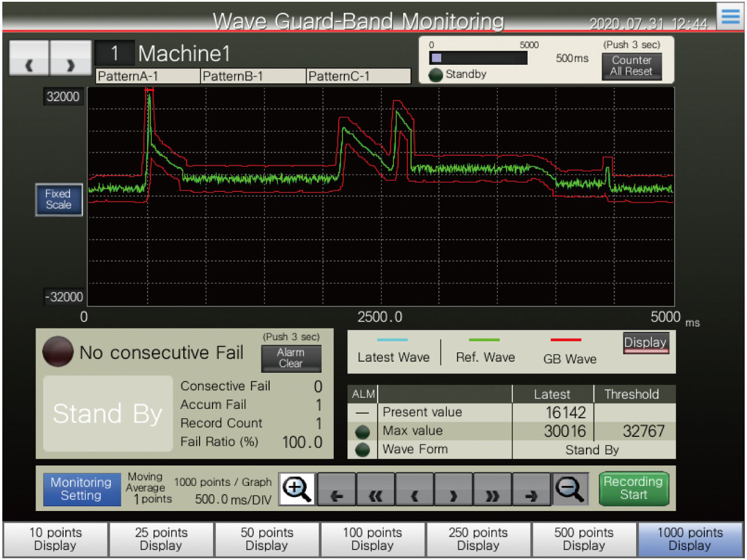
Task: Toggle the wave Display button
Action: coord(645,343)
